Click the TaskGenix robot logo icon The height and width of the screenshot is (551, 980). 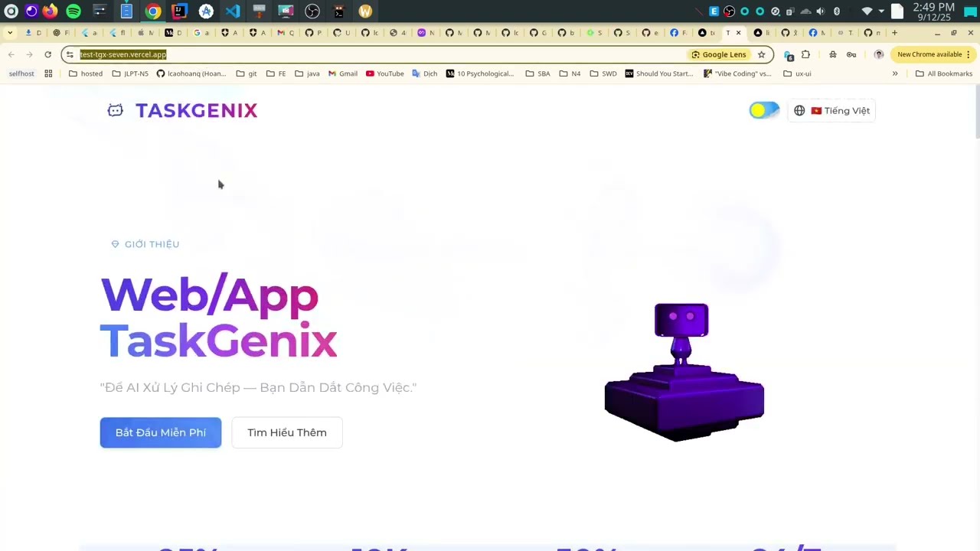coord(115,110)
